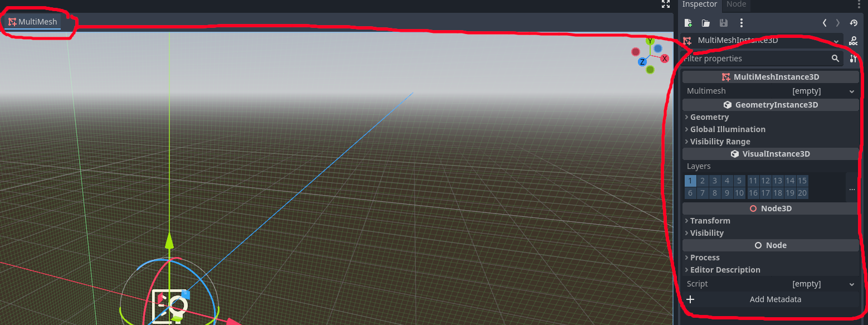Screen dimensions: 868x325
Task: Toggle render layer 20
Action: (802, 193)
